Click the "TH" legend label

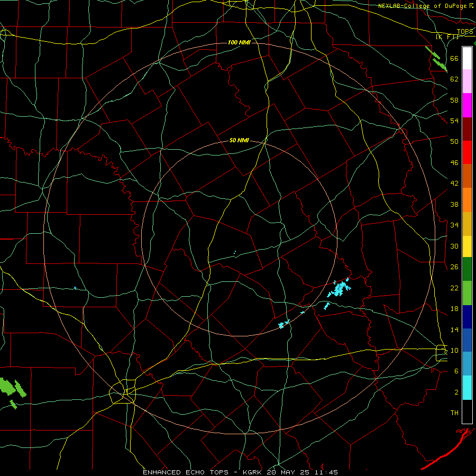pyautogui.click(x=454, y=413)
